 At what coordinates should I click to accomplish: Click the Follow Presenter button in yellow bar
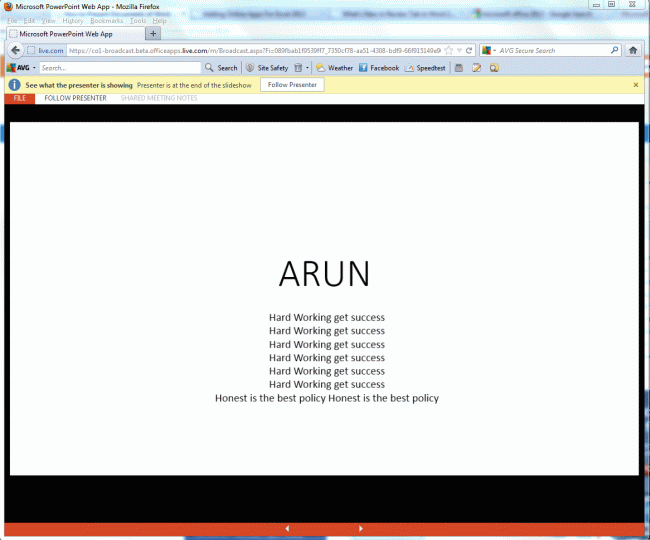[292, 85]
